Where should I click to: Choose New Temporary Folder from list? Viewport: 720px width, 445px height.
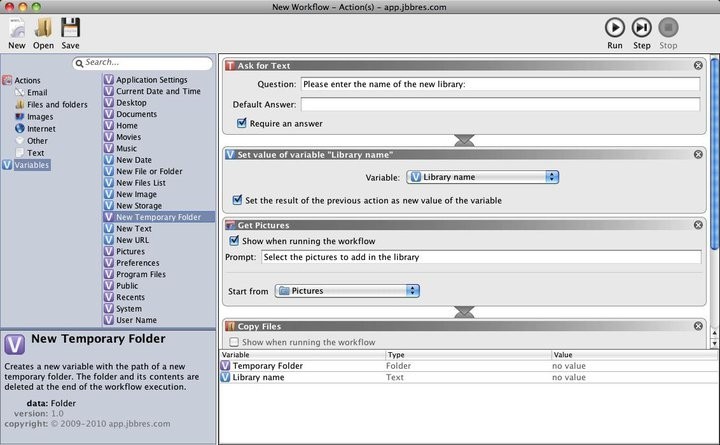tap(157, 216)
